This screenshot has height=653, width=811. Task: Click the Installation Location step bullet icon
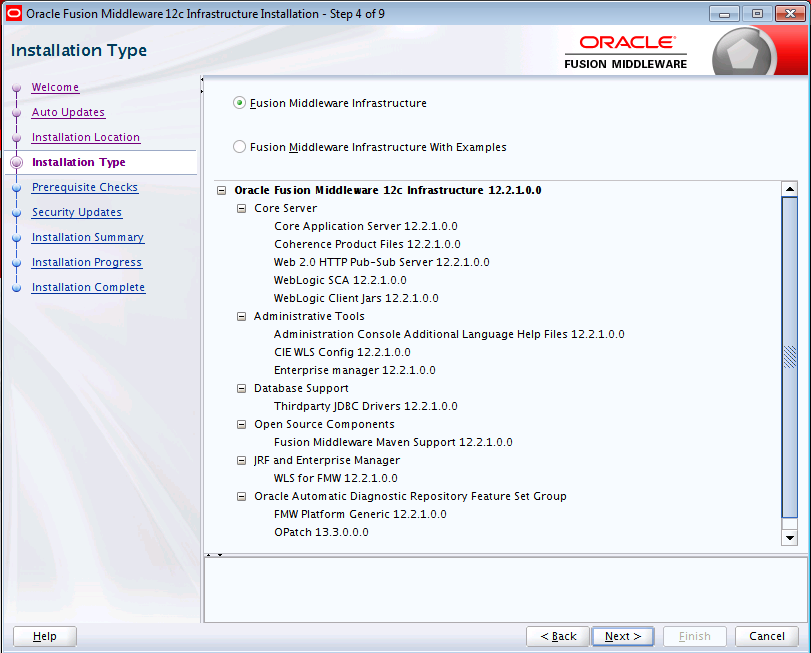click(17, 138)
